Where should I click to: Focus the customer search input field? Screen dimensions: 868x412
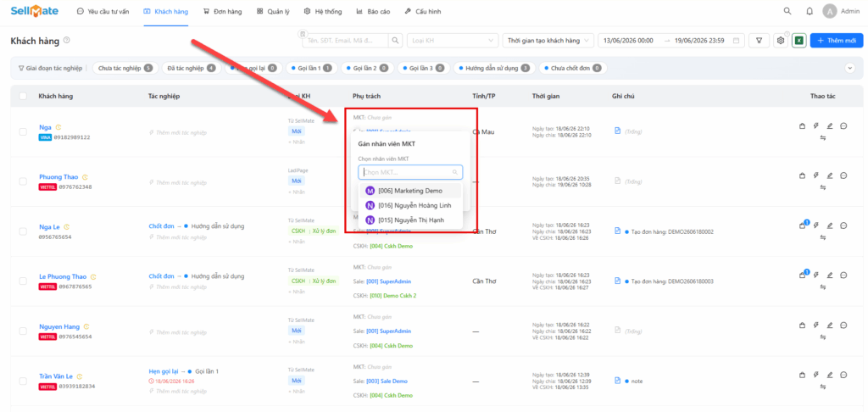pyautogui.click(x=346, y=41)
